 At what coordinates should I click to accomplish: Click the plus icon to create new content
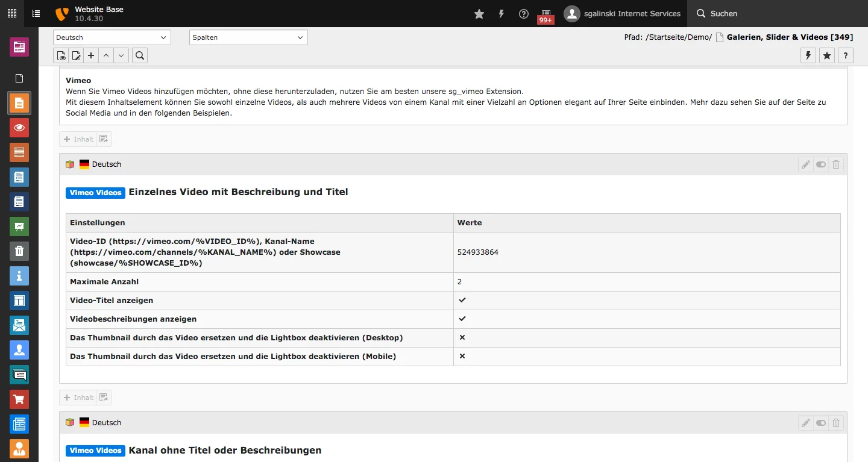90,55
